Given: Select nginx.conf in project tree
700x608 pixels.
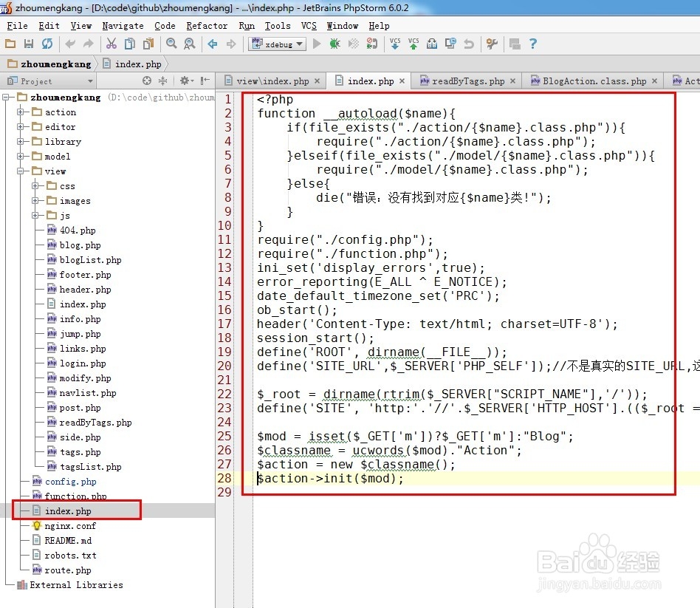Looking at the screenshot, I should 70,526.
